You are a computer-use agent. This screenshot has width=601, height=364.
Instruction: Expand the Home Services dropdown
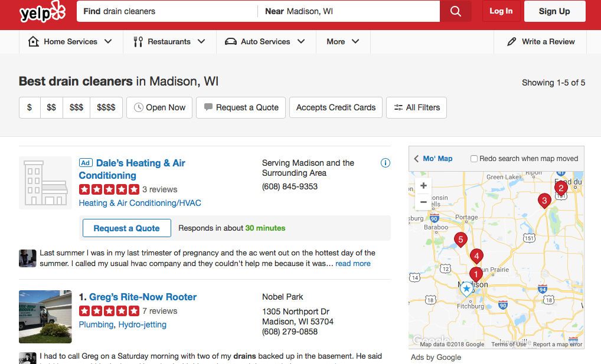[70, 42]
